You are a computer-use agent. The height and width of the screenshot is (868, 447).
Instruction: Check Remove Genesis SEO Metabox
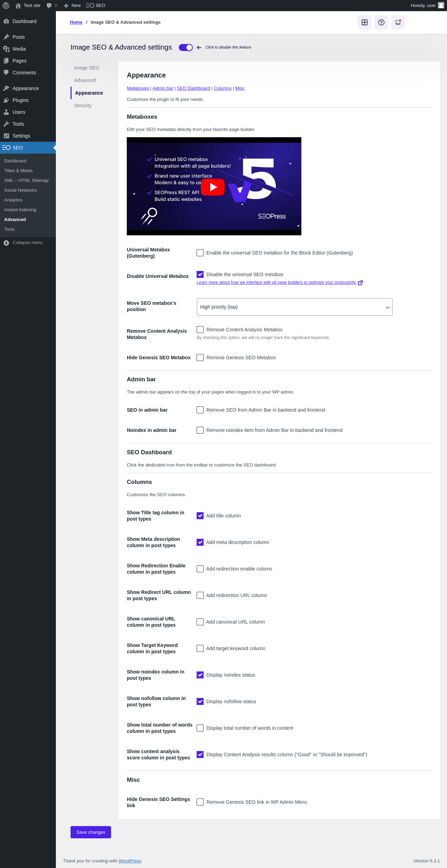click(200, 358)
